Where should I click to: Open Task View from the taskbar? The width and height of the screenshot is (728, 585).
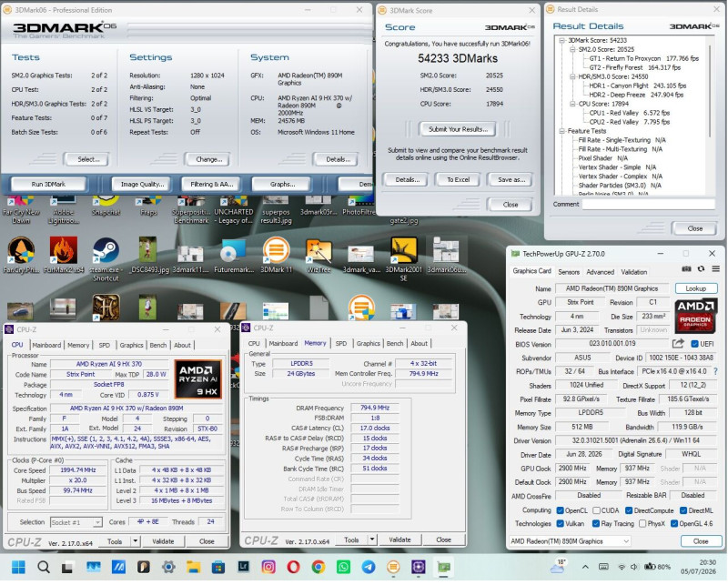[67, 567]
